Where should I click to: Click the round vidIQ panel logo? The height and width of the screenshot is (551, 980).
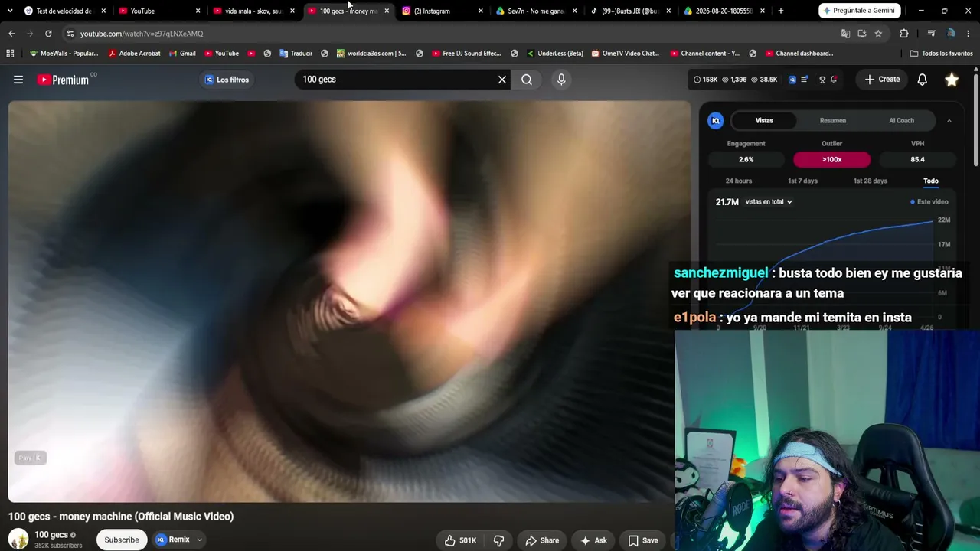716,121
